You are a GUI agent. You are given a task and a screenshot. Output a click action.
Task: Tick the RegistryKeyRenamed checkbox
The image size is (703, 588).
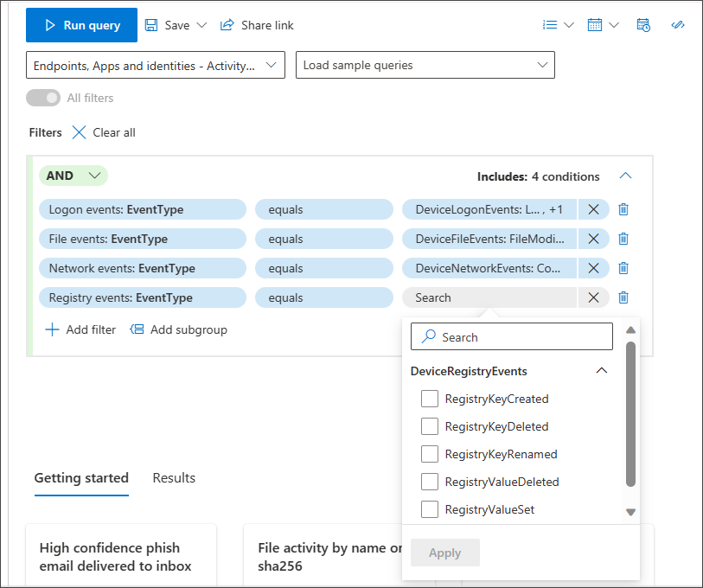430,454
